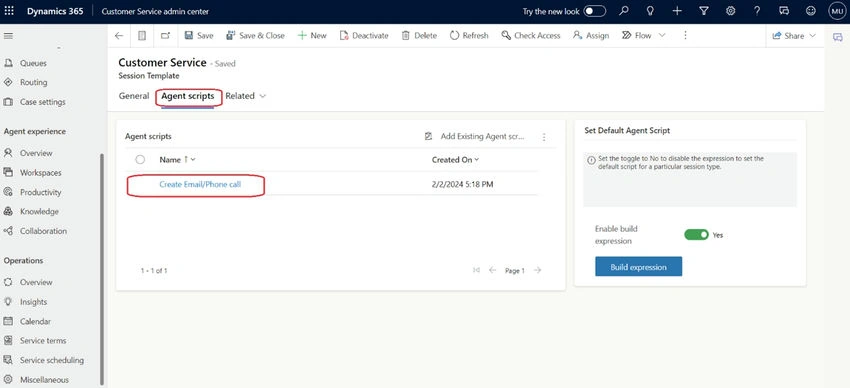
Task: Click Add Existing Agent script
Action: pos(475,137)
